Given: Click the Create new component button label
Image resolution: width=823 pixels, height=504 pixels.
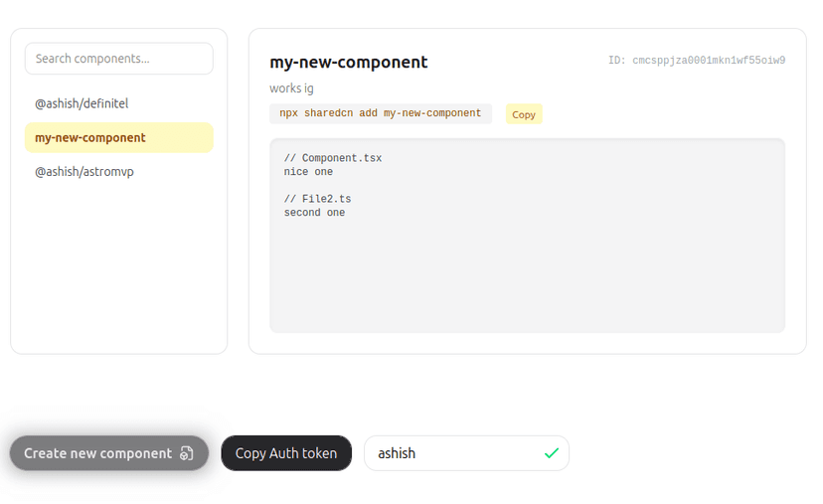Looking at the screenshot, I should pos(97,453).
